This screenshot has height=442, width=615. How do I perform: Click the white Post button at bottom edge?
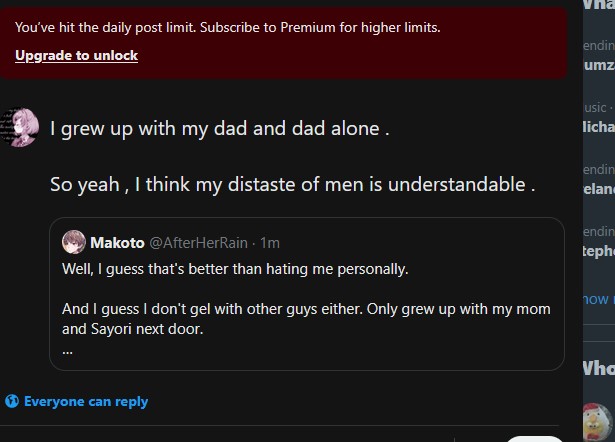[x=535, y=439]
